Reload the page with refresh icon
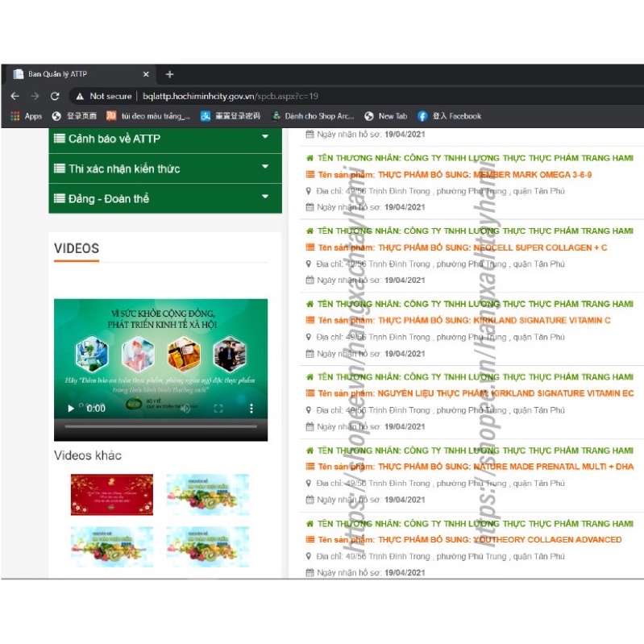 (x=55, y=96)
